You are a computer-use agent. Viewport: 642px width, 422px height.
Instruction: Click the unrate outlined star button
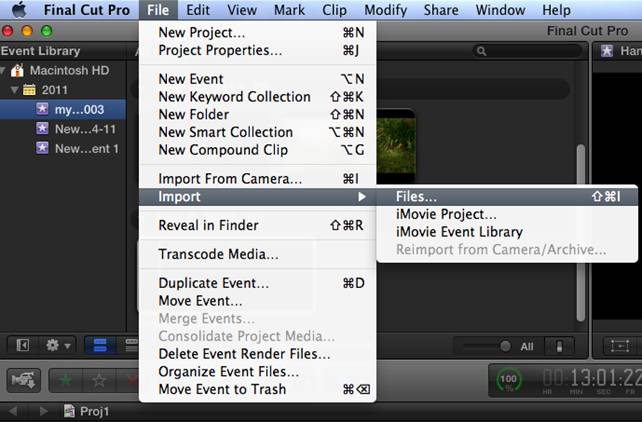[x=99, y=380]
